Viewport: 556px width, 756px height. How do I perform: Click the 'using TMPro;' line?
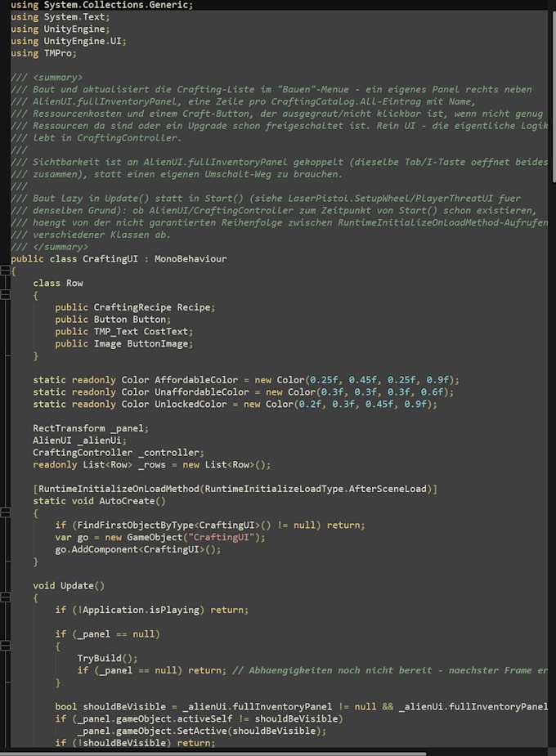click(x=43, y=53)
